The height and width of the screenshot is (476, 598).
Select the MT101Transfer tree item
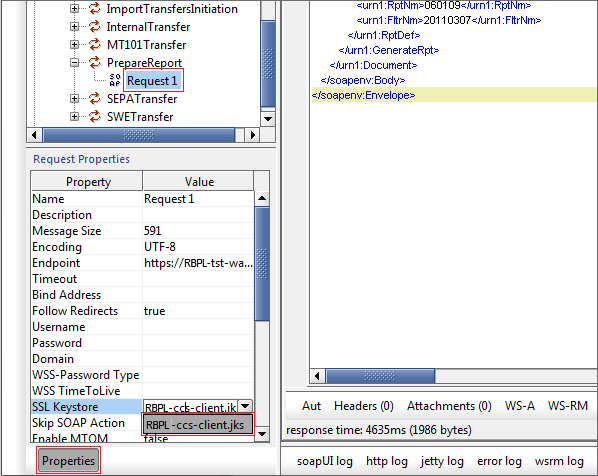[146, 45]
